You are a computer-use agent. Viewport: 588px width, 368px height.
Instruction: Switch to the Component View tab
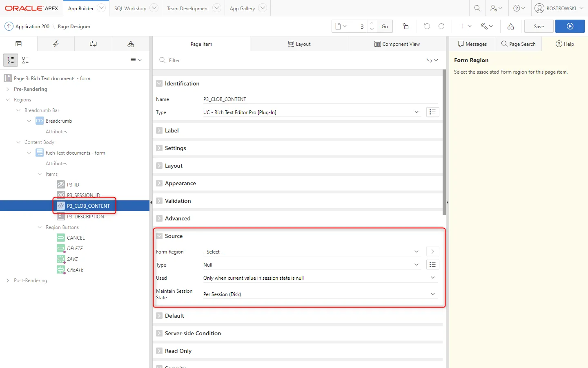396,44
